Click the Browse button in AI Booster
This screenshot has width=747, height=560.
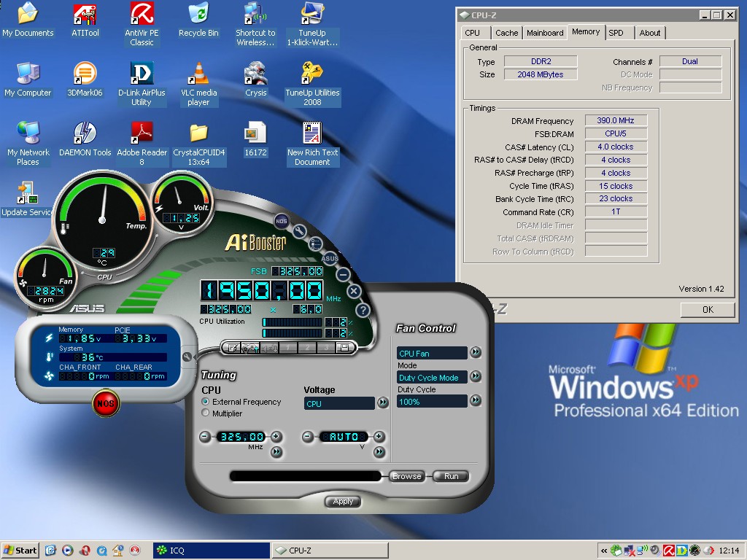click(x=407, y=476)
